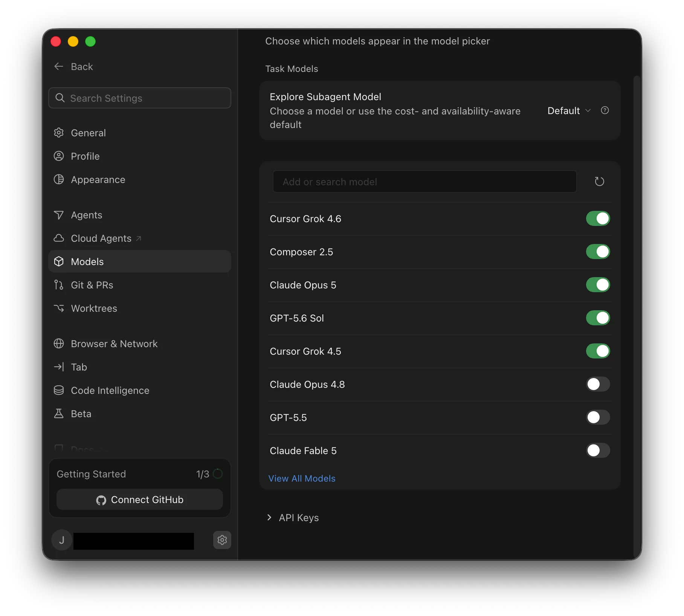Select Agents in the sidebar
This screenshot has height=616, width=684.
tap(140, 215)
